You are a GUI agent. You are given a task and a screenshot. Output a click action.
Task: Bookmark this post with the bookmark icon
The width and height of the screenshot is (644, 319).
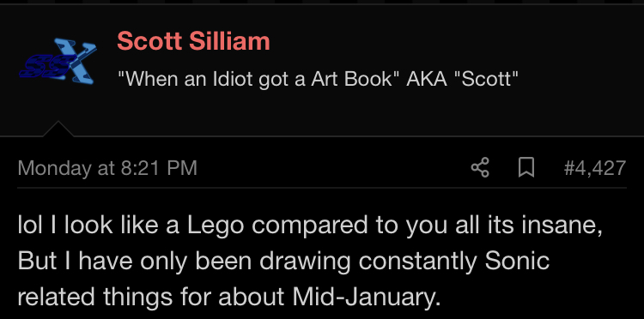coord(526,168)
